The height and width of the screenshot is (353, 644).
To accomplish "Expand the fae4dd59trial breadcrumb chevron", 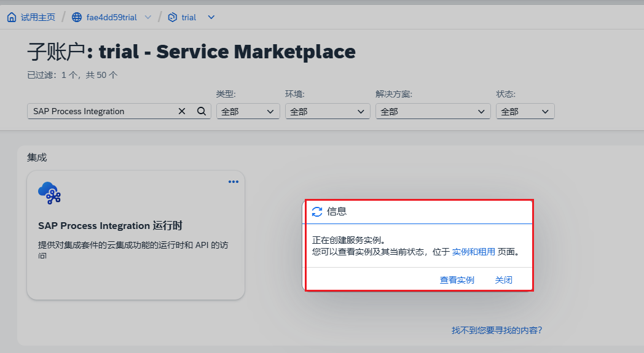I will [x=147, y=17].
